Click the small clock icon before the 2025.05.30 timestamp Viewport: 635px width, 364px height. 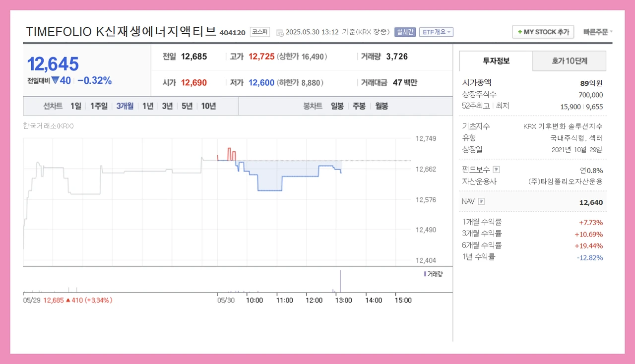280,32
